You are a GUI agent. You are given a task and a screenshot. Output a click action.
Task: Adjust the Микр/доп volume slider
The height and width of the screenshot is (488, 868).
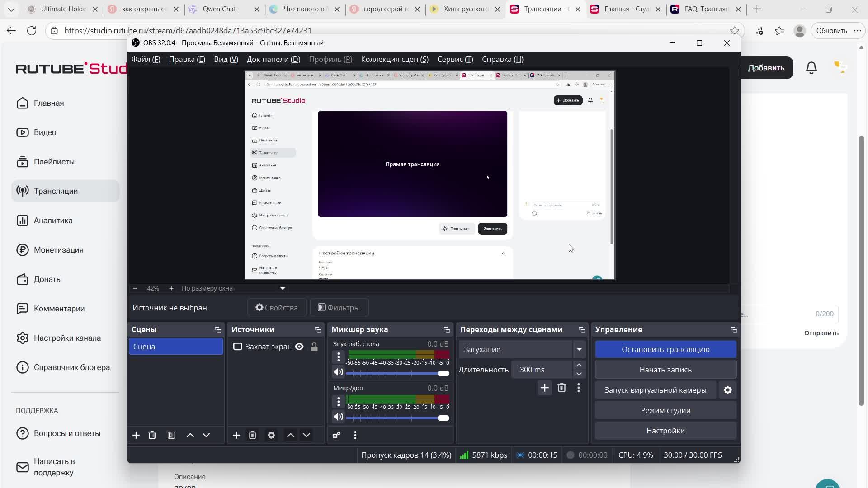[443, 418]
